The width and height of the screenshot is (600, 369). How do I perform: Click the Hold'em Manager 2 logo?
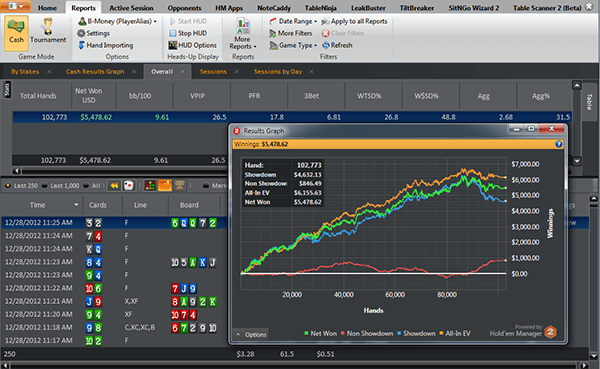click(550, 331)
